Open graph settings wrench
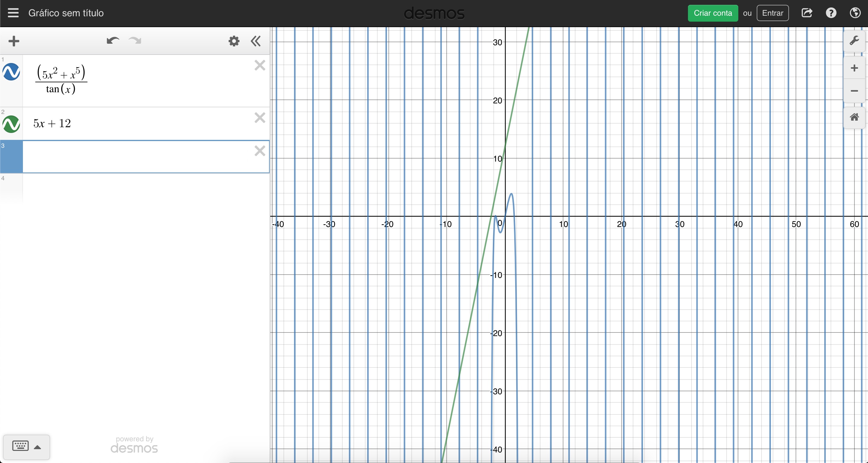 point(854,41)
